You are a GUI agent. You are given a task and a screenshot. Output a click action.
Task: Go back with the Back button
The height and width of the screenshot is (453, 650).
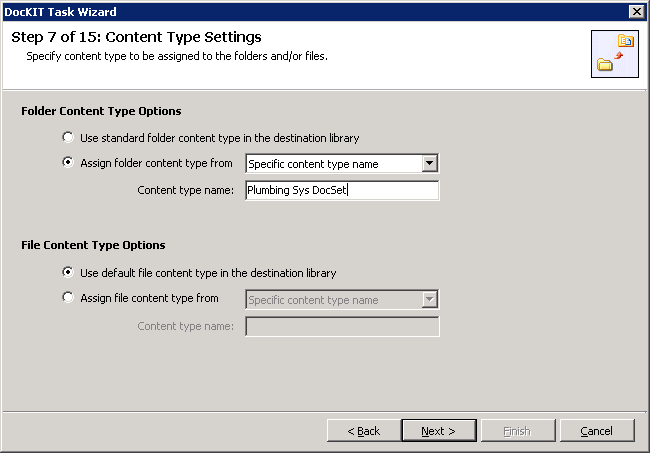coord(363,430)
